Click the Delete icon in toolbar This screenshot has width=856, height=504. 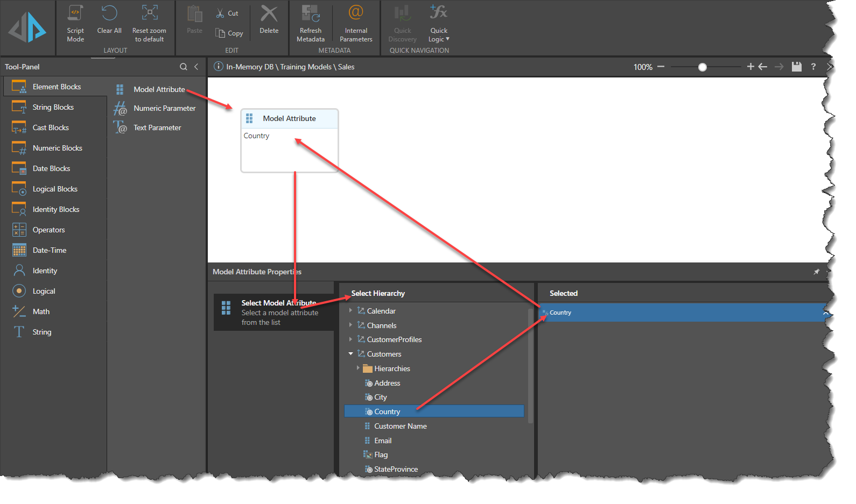pos(269,15)
